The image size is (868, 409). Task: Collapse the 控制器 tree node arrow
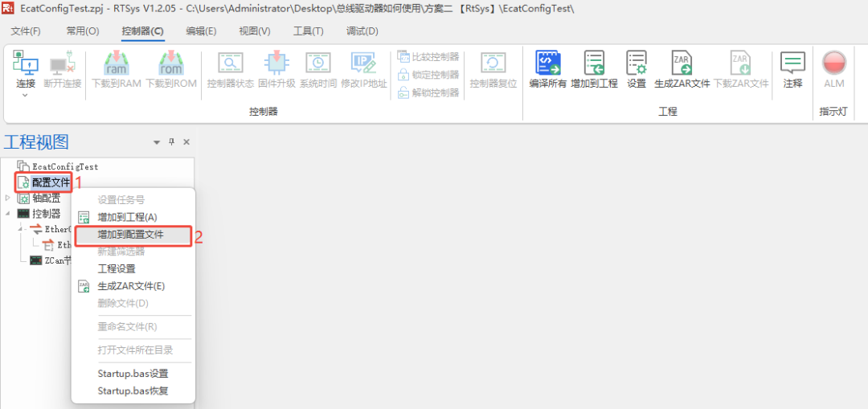(8, 214)
